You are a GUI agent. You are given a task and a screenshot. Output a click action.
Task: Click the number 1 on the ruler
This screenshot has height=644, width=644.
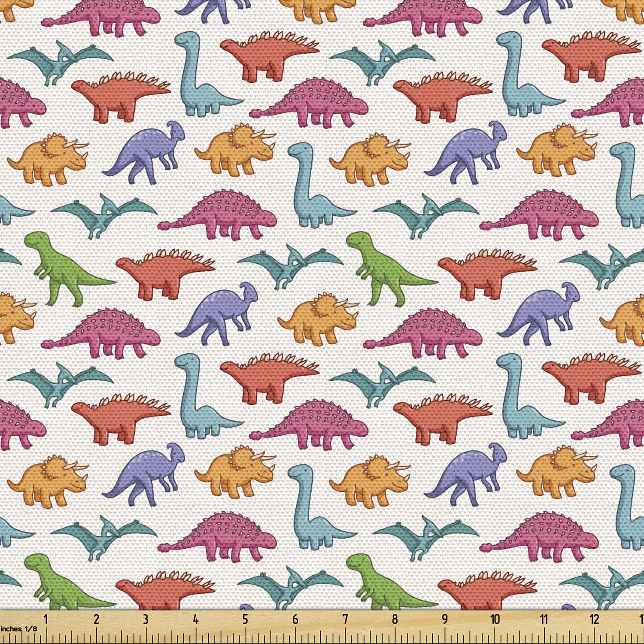coord(46,619)
